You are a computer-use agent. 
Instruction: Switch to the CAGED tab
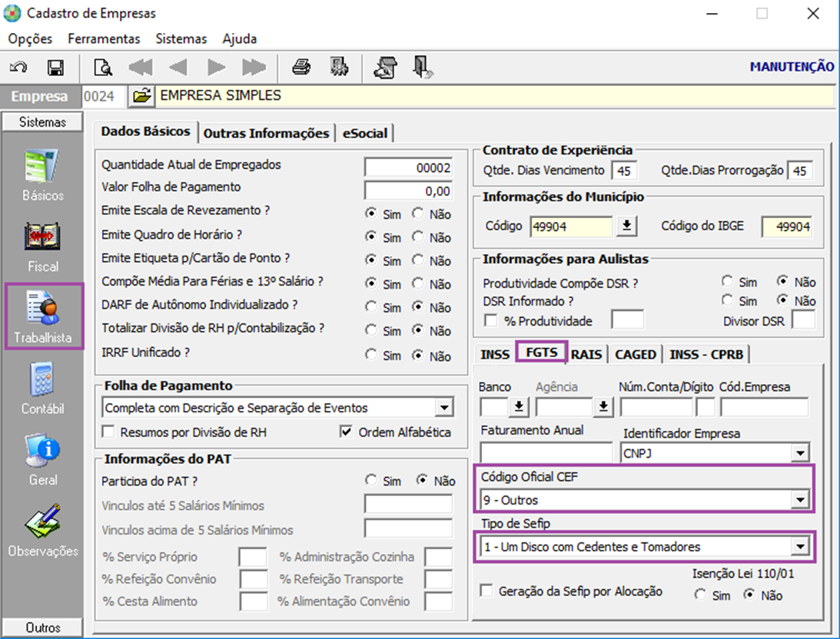pyautogui.click(x=636, y=354)
